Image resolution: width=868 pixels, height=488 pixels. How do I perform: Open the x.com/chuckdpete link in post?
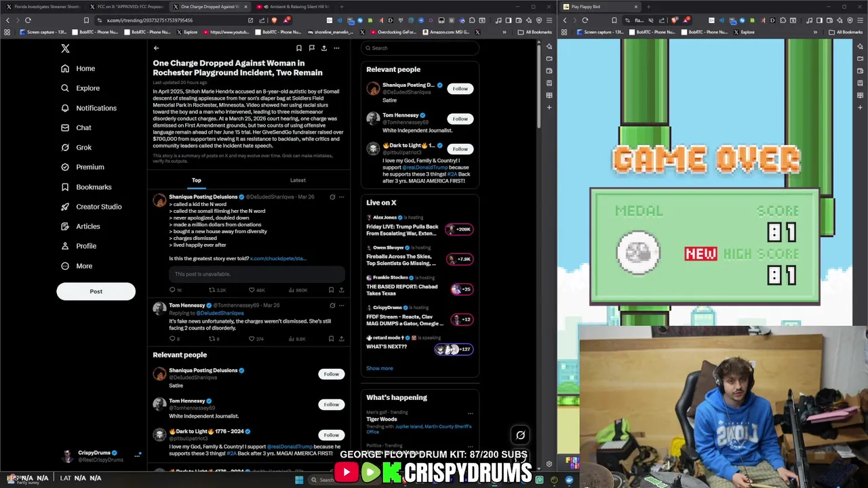click(278, 258)
